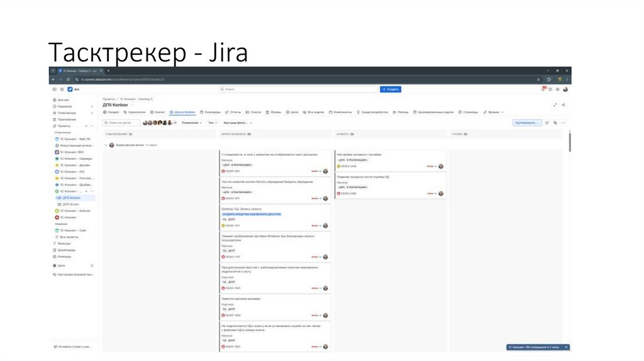The image size is (644, 361).
Task: Open Для вас in the sidebar
Action: click(61, 100)
